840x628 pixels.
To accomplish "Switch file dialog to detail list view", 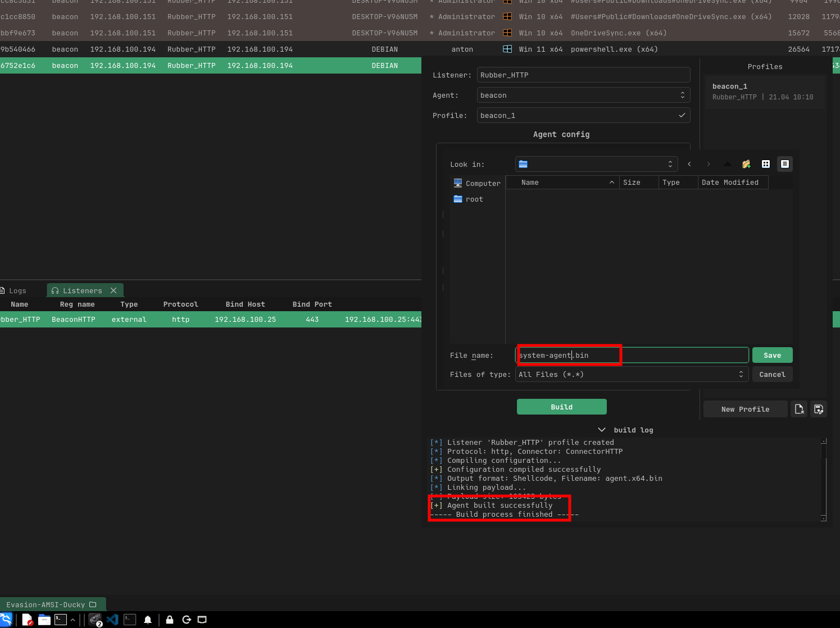I will tap(784, 164).
